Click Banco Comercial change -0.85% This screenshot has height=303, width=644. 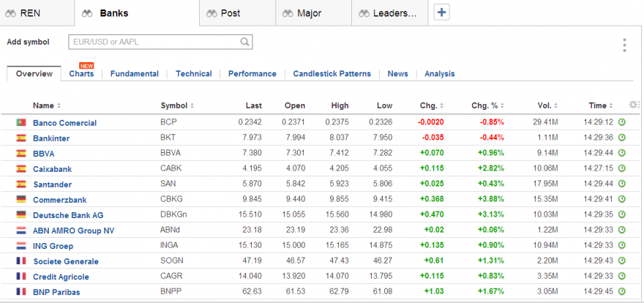click(492, 122)
